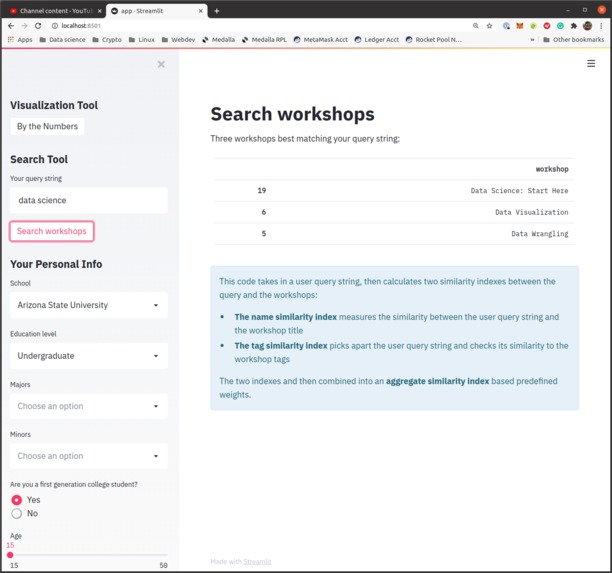
Task: Click the Search workshops button
Action: (52, 231)
